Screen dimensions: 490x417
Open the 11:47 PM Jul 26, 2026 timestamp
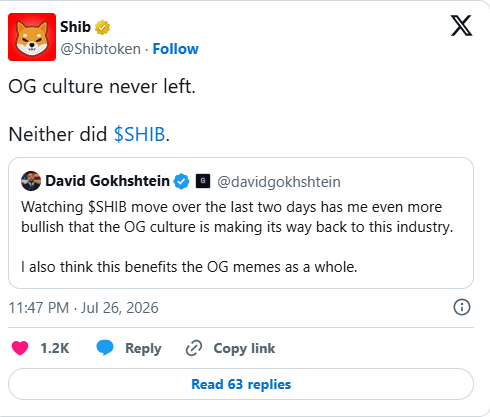pyautogui.click(x=83, y=308)
